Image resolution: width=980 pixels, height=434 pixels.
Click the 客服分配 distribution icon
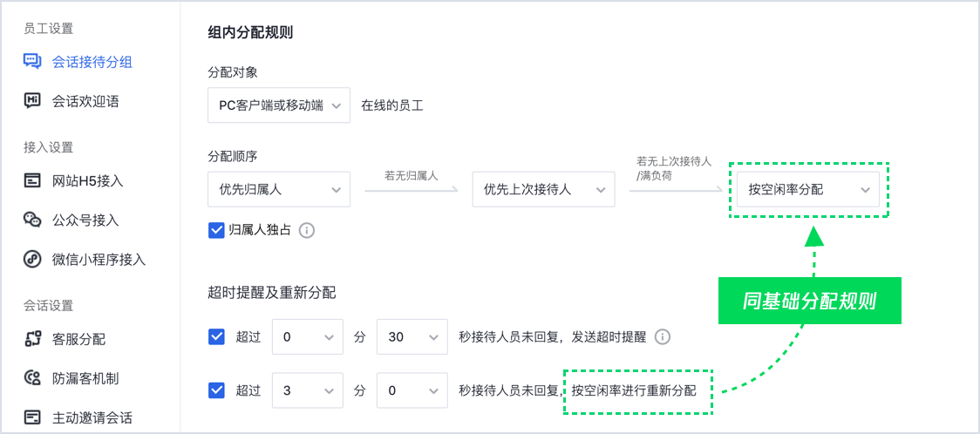[x=32, y=339]
